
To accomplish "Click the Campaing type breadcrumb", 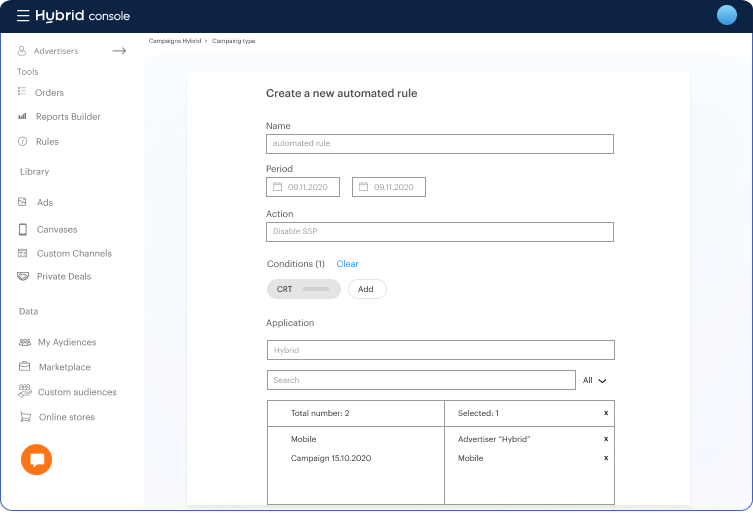I will 234,41.
